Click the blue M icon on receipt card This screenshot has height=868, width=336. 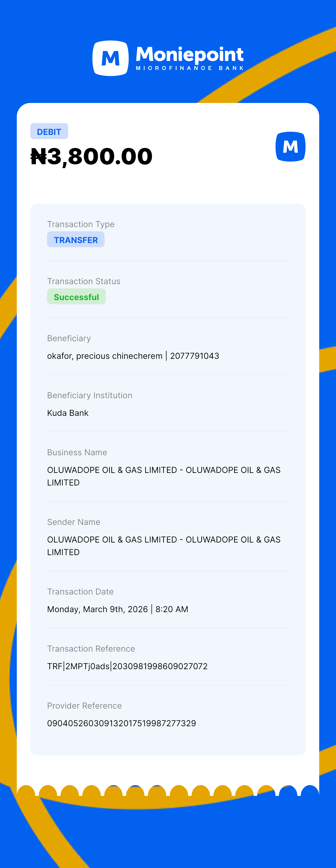point(290,147)
